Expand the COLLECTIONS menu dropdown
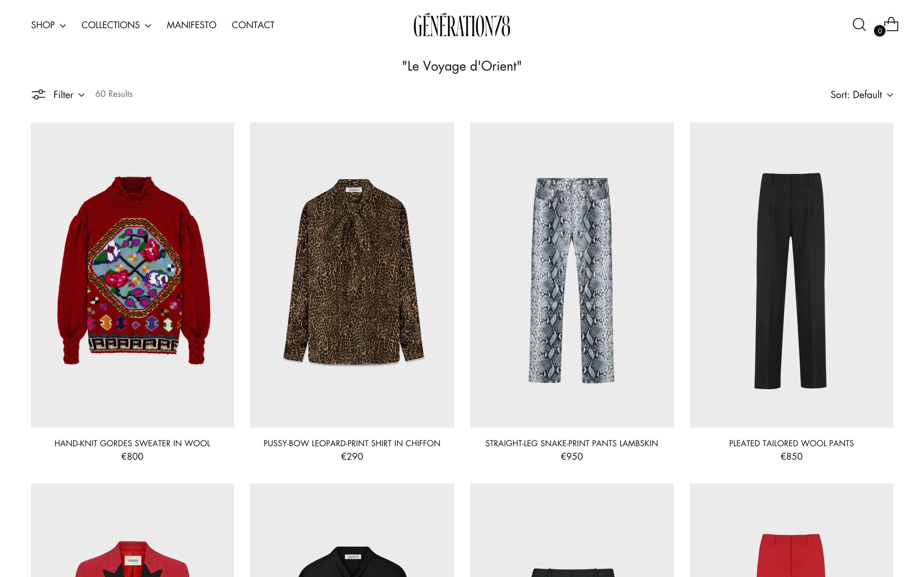Screen dimensions: 924x577 [x=116, y=25]
